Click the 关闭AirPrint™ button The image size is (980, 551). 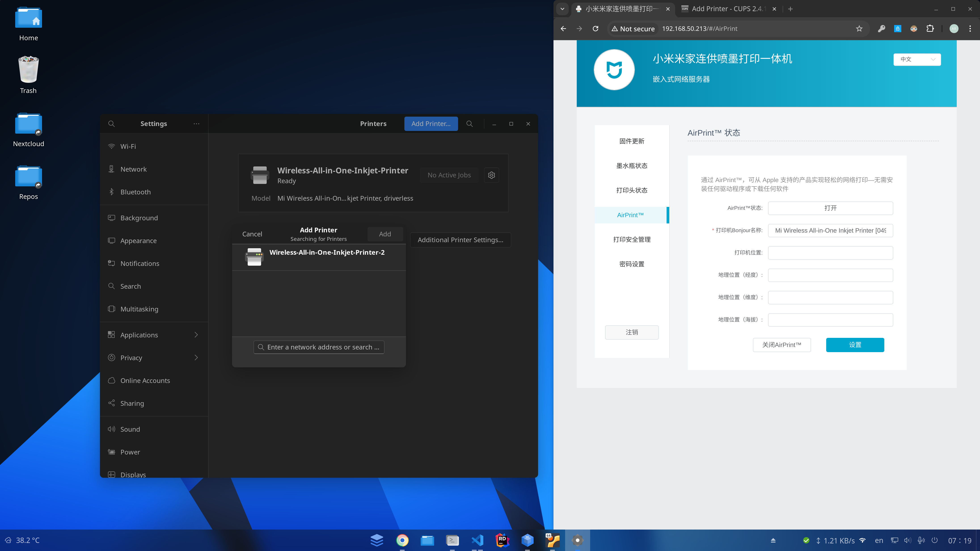click(x=781, y=345)
